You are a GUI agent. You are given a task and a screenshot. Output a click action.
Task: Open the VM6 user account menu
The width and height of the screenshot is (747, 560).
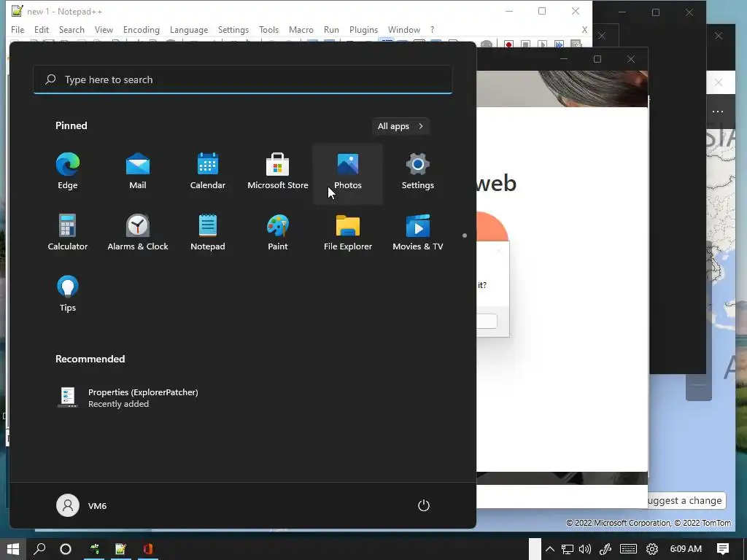coord(82,505)
